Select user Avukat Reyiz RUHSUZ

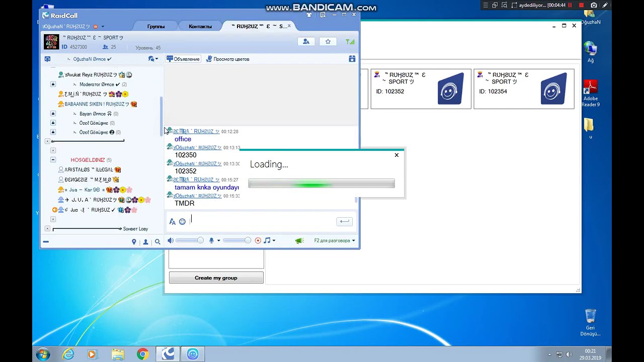tap(95, 74)
